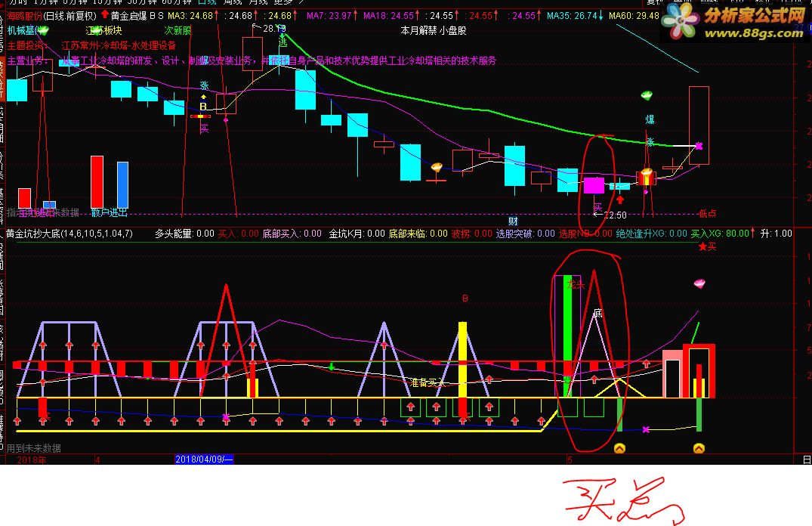
Task: Click the 财 marker at the main chart's bottom
Action: click(x=513, y=221)
